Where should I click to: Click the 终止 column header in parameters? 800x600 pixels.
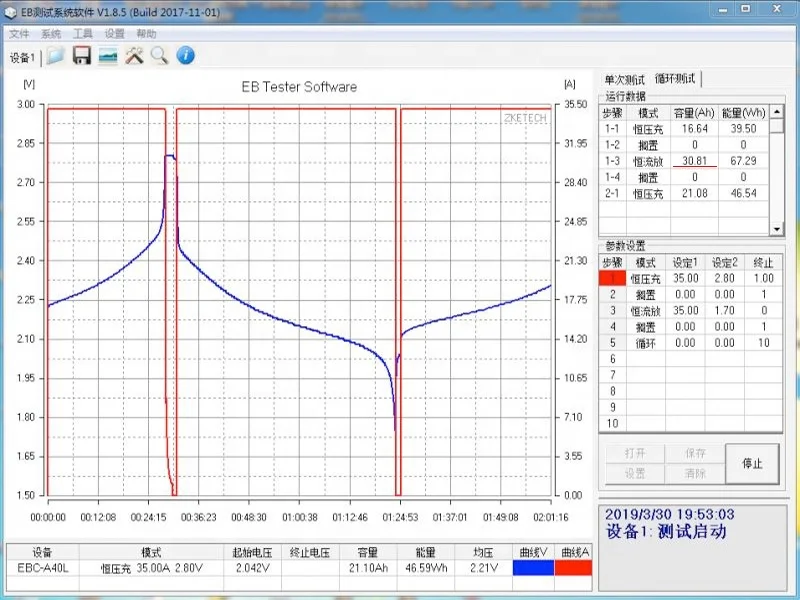coord(763,263)
